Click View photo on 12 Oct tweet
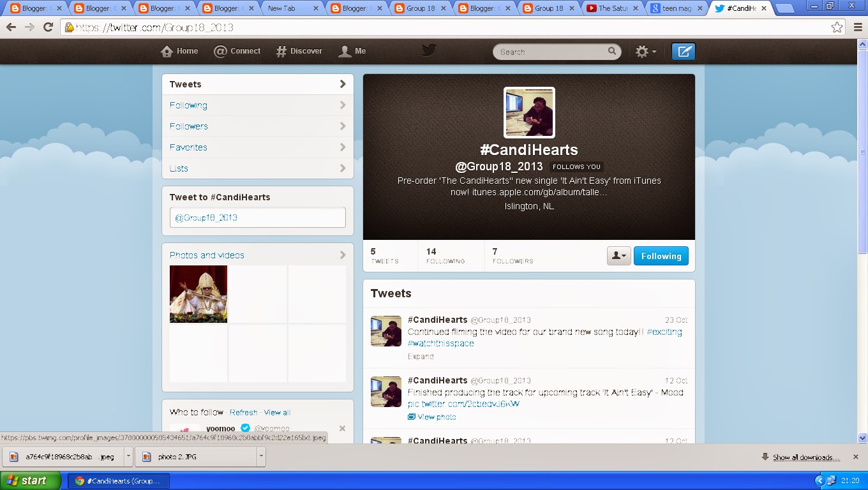The width and height of the screenshot is (868, 490). 432,417
